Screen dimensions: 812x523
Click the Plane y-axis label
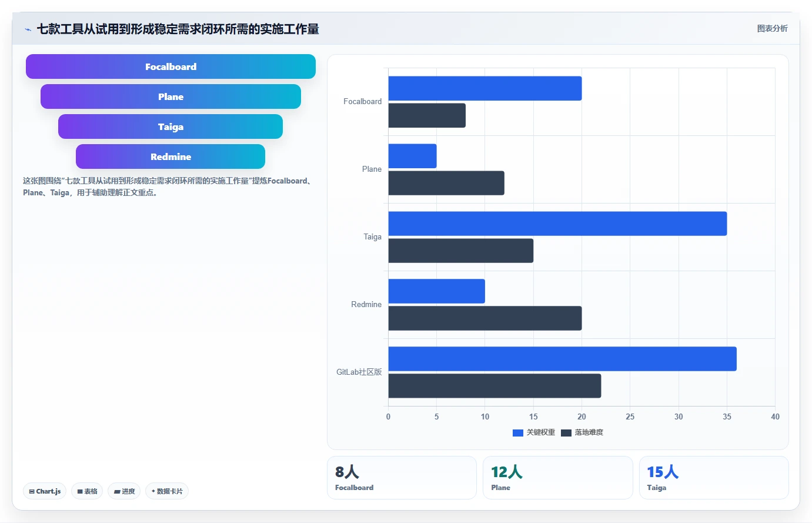tap(372, 169)
